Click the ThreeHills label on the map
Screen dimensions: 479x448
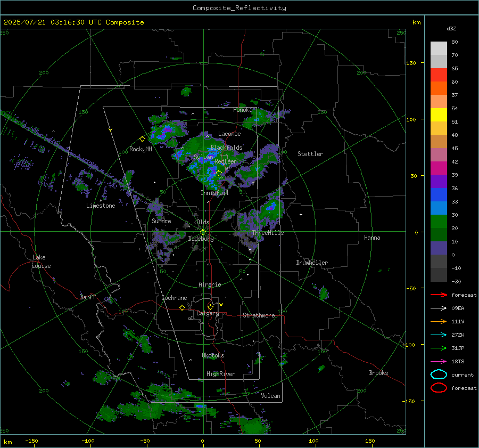[x=268, y=233]
